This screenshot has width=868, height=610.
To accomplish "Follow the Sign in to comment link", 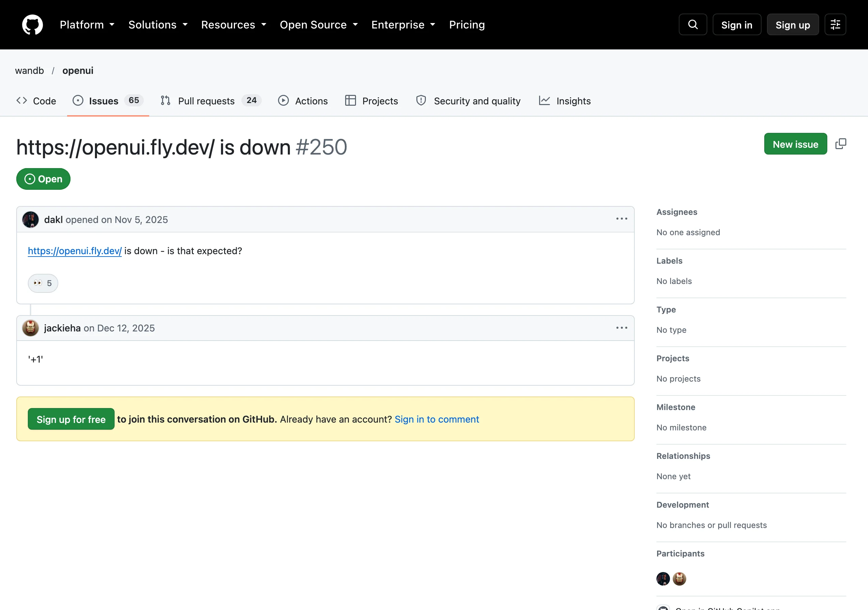I will point(437,419).
